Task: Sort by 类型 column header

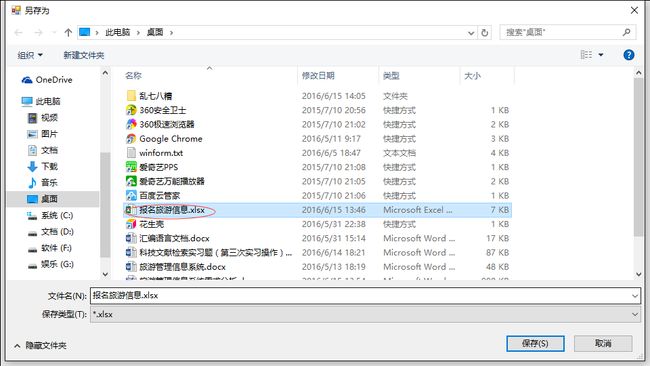Action: (x=391, y=75)
